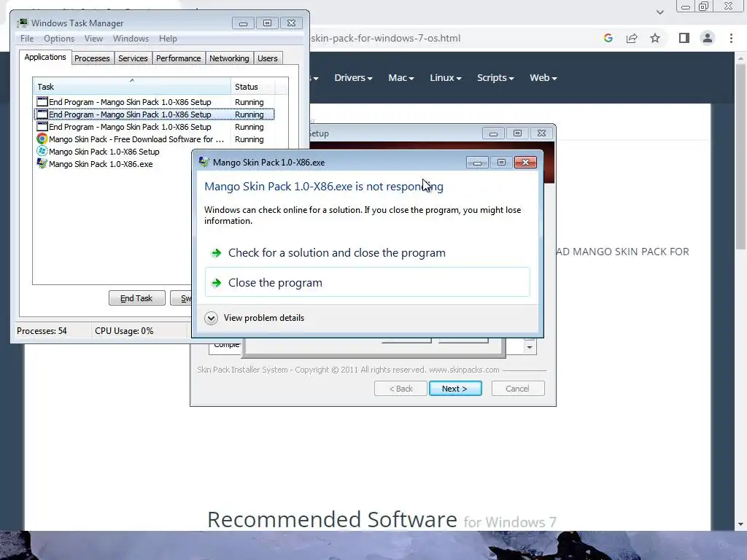Image resolution: width=747 pixels, height=560 pixels.
Task: Click Chrome tab search chevron
Action: (659, 12)
